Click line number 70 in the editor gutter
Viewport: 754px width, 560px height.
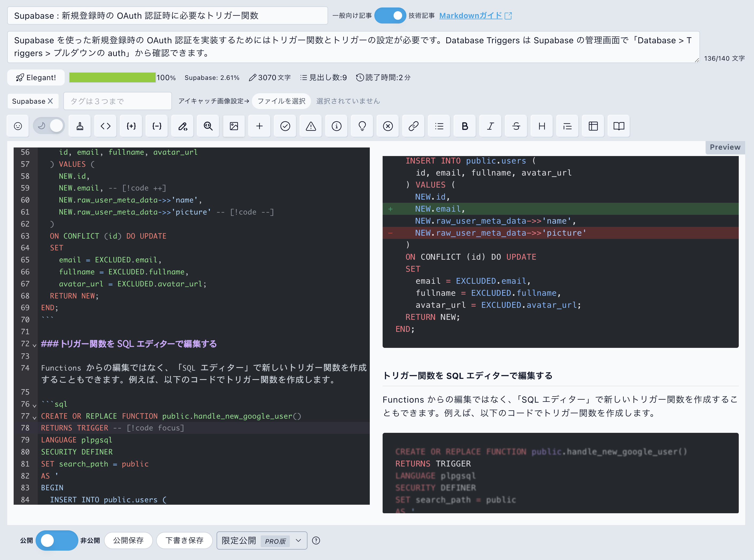[x=25, y=320]
